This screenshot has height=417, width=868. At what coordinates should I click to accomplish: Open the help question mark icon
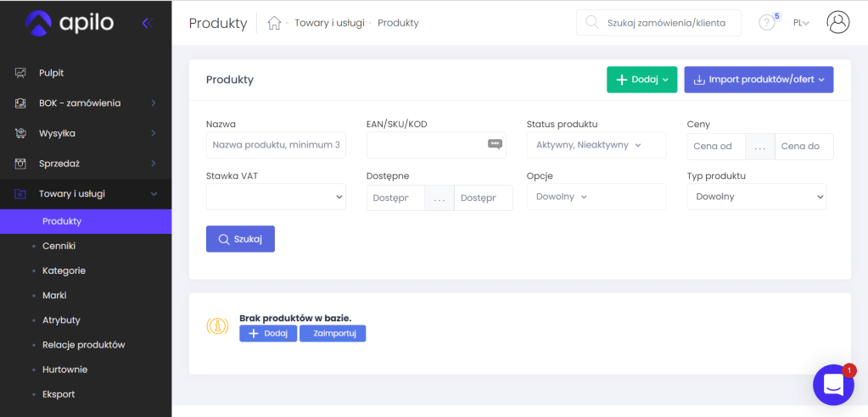(767, 23)
